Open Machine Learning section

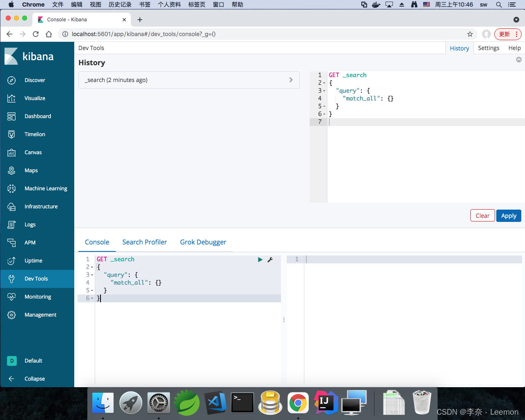tap(46, 188)
